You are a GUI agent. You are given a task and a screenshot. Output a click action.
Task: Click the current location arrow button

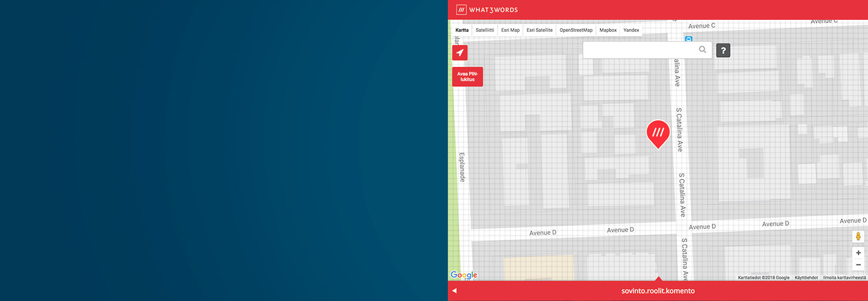[460, 53]
